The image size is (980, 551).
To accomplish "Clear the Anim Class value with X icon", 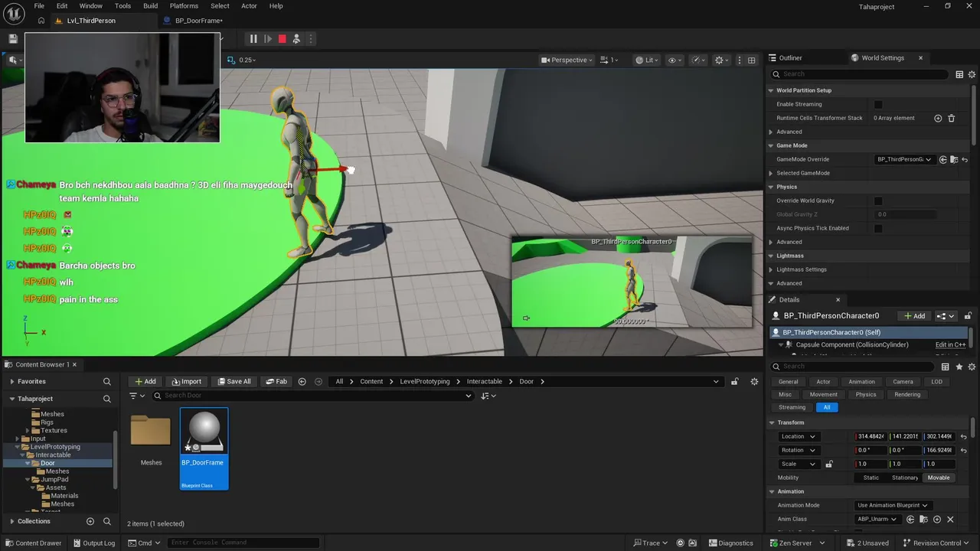I will (950, 519).
